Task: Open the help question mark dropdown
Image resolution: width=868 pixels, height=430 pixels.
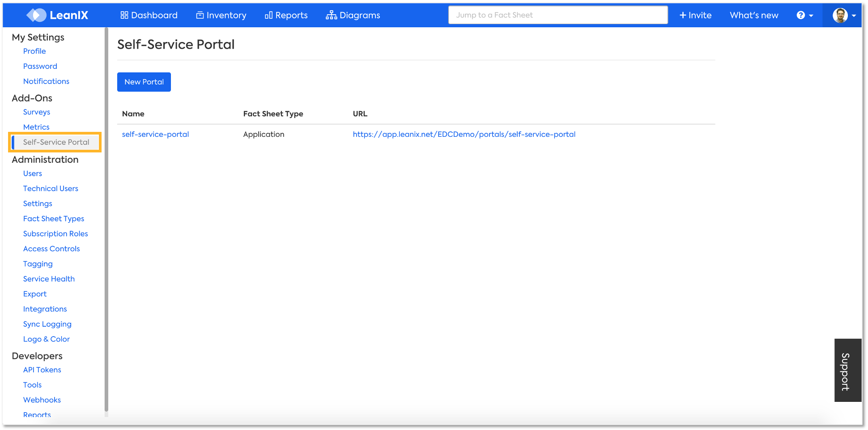Action: [805, 15]
